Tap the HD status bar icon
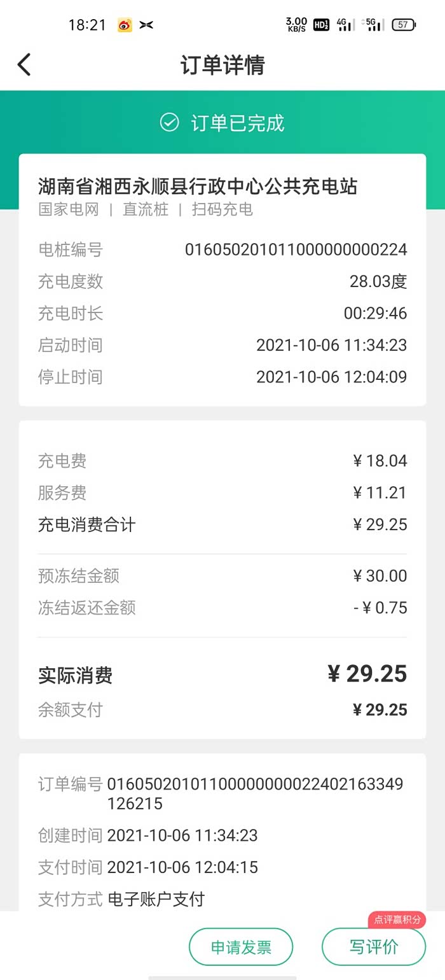 [x=321, y=25]
